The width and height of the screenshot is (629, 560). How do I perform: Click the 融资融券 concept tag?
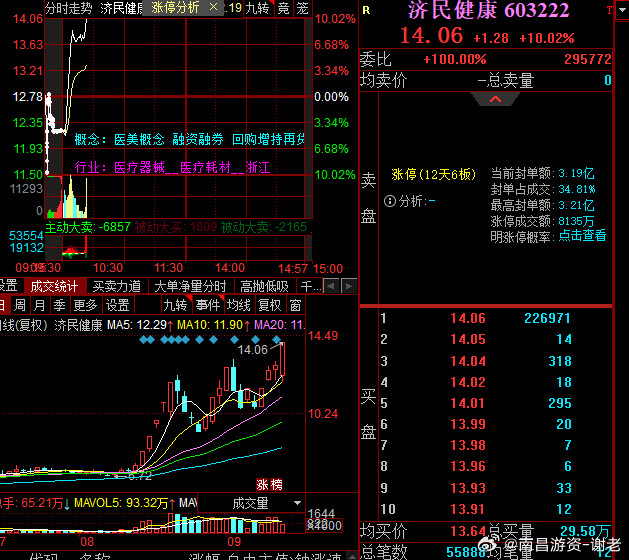pos(198,140)
